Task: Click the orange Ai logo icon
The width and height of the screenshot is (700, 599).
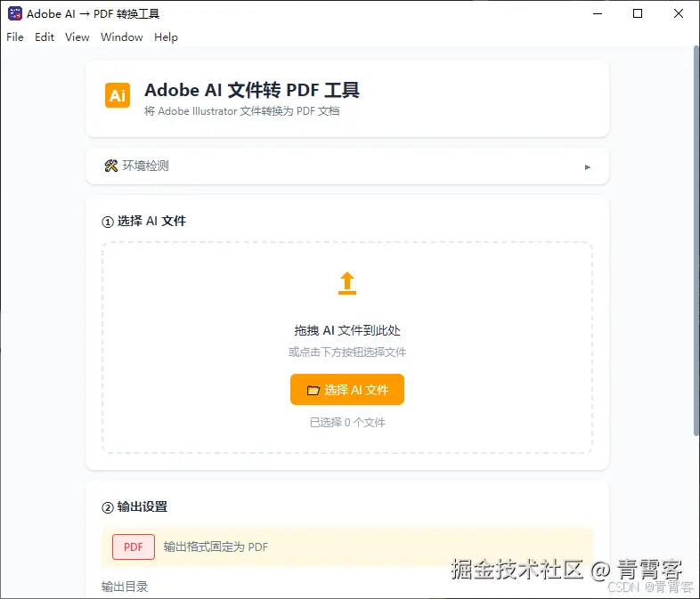Action: pyautogui.click(x=118, y=95)
